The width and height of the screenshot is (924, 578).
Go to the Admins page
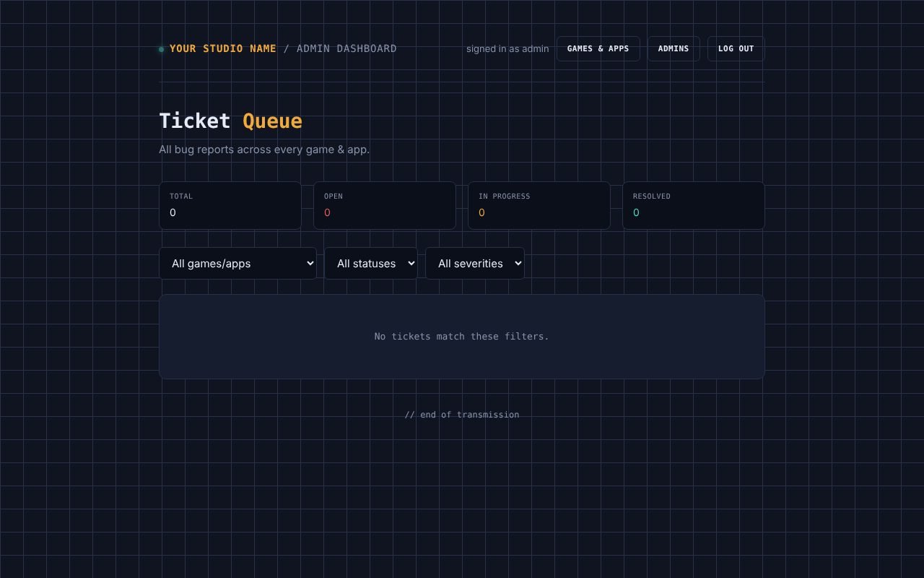[673, 48]
